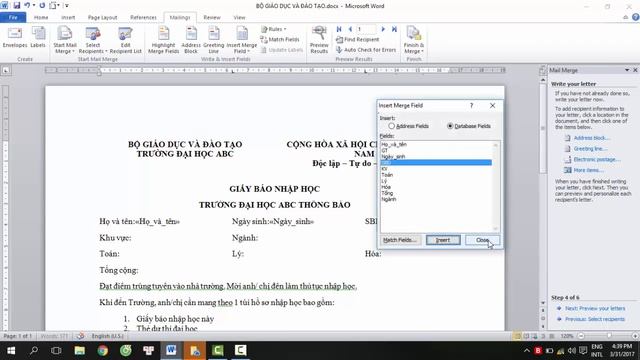Click Previous: Select recipients link
The height and width of the screenshot is (360, 640).
click(x=595, y=319)
